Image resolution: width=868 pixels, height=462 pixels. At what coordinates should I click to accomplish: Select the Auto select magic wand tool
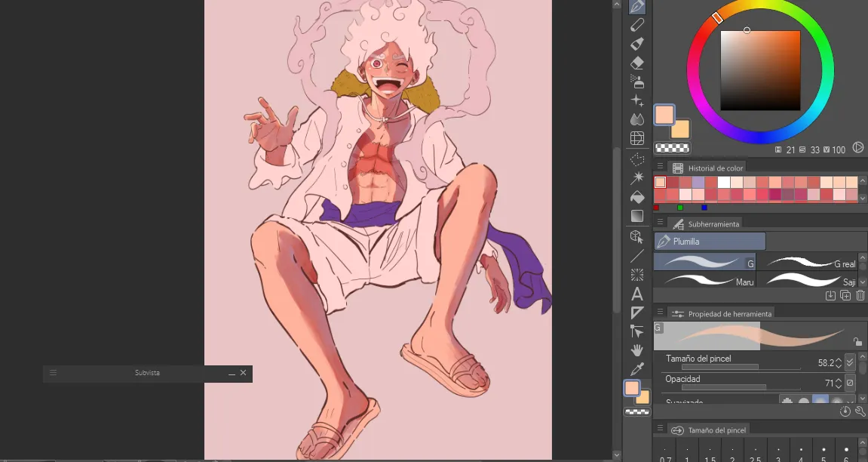coord(637,178)
